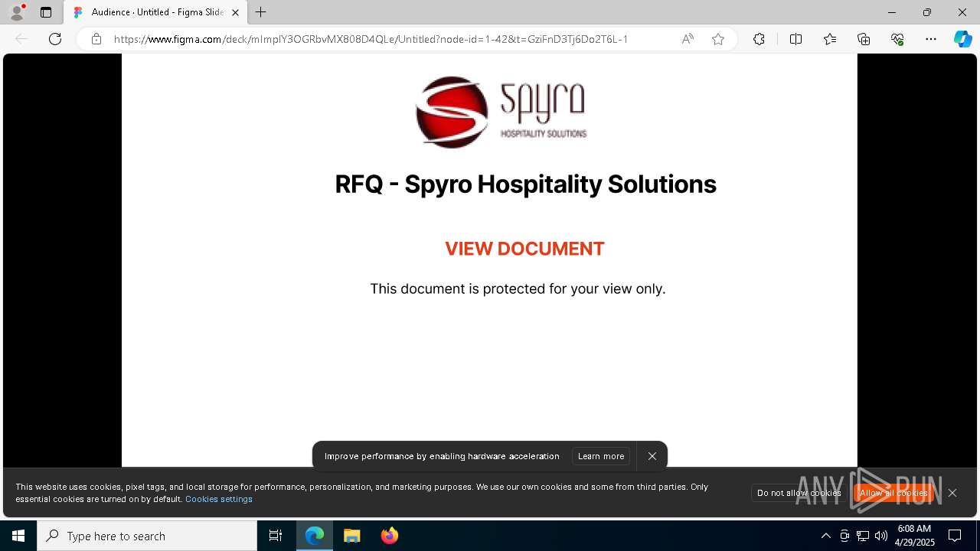Click the VIEW DOCUMENT link
This screenshot has width=980, height=551.
(x=524, y=249)
